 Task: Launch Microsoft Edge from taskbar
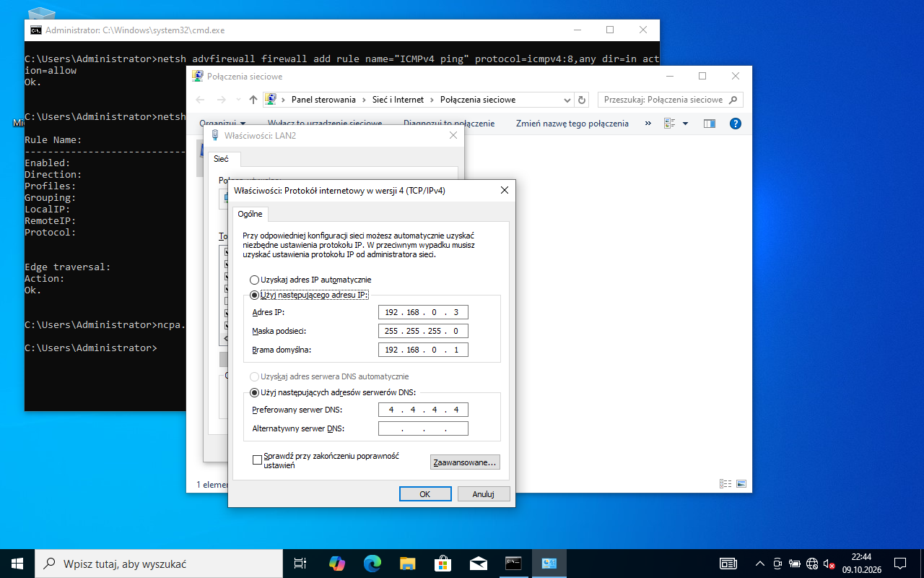(372, 564)
